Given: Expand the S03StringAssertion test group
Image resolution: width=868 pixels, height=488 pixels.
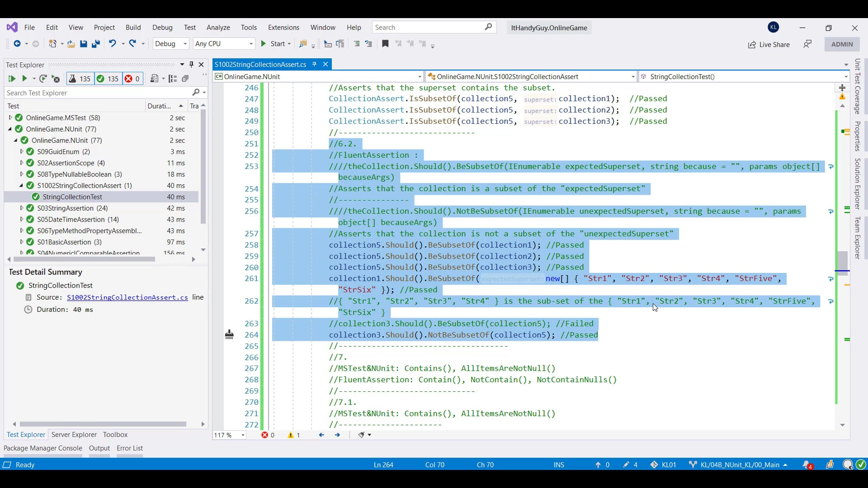Looking at the screenshot, I should point(21,208).
